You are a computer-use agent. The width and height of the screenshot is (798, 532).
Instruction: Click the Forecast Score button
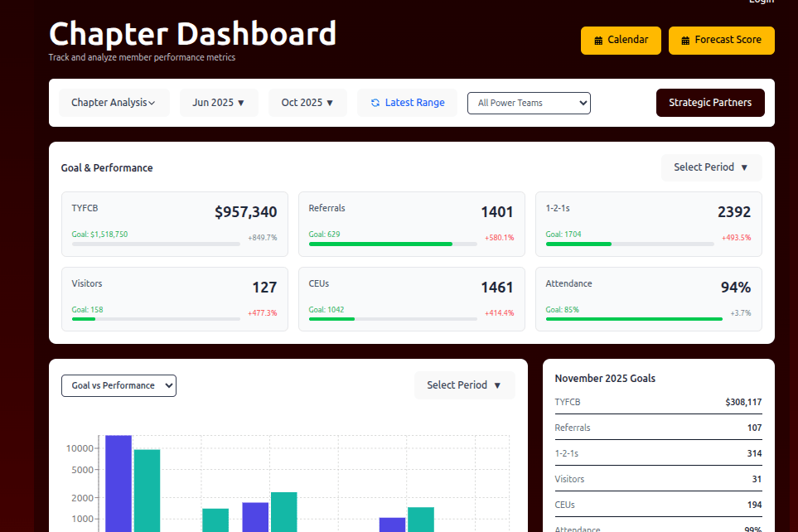point(721,40)
